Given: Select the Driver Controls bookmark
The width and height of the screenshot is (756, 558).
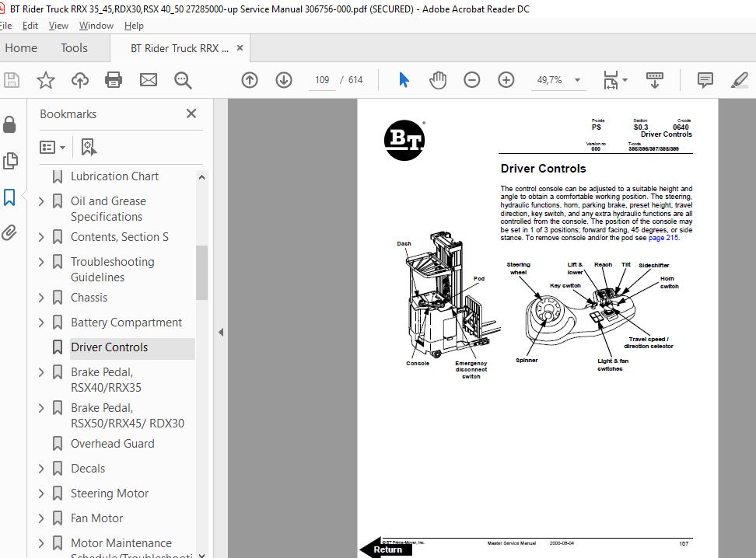Looking at the screenshot, I should click(x=109, y=347).
